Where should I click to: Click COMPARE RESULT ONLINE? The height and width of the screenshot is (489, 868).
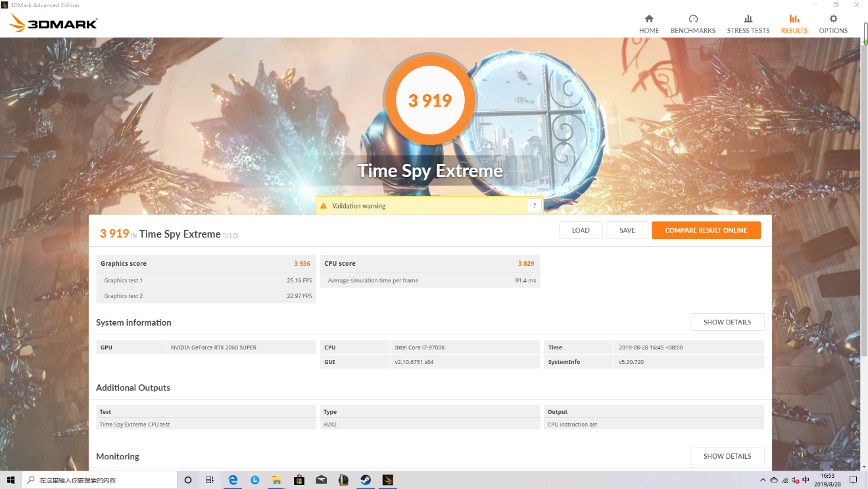[706, 230]
